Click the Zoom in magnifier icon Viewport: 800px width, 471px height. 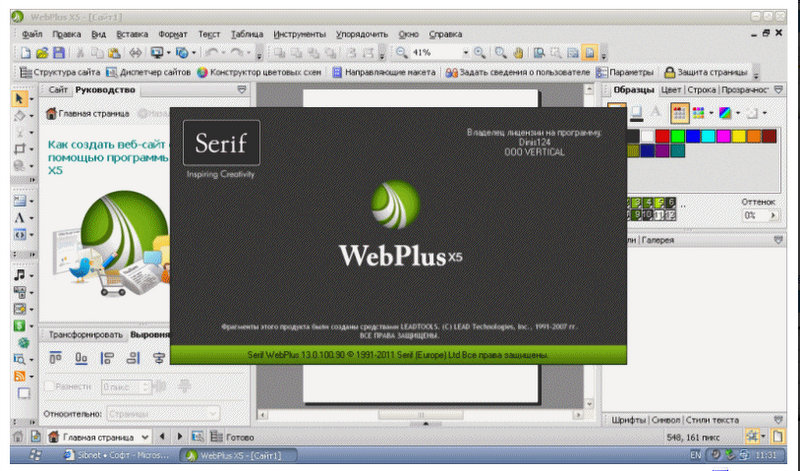click(480, 53)
